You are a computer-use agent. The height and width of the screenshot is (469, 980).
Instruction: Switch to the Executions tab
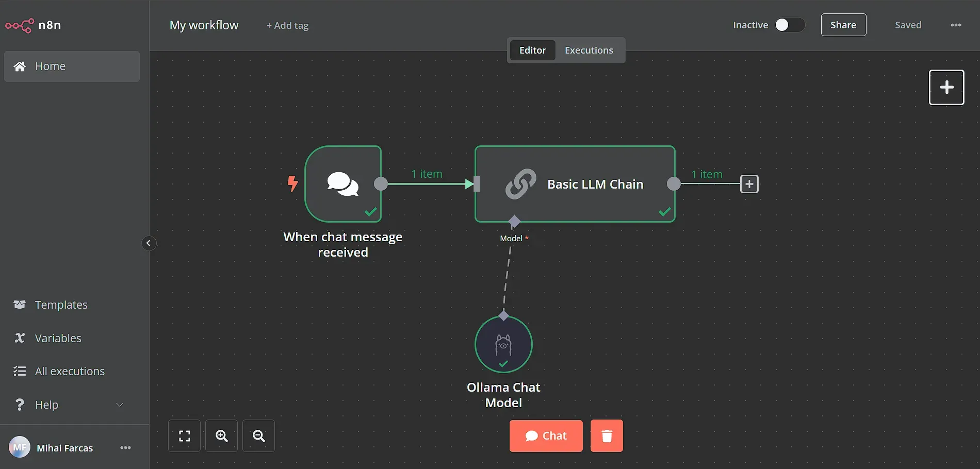click(x=589, y=50)
